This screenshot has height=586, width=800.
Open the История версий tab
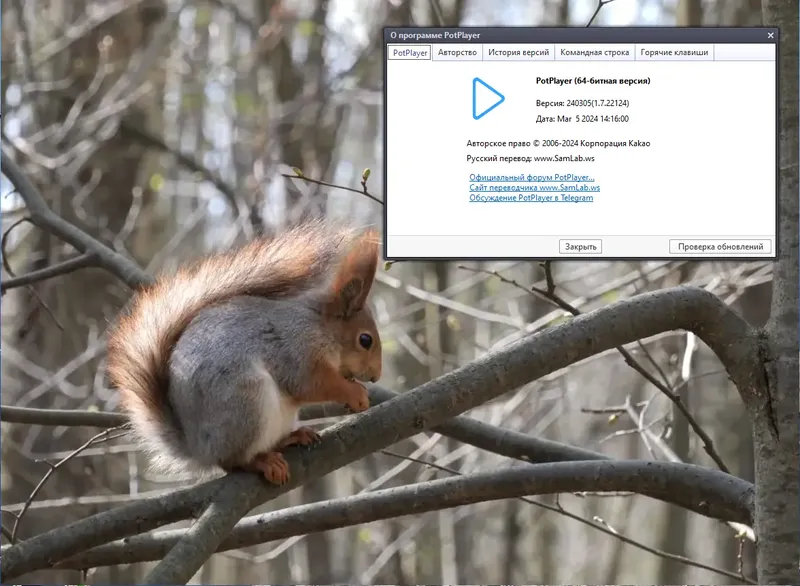coord(518,52)
